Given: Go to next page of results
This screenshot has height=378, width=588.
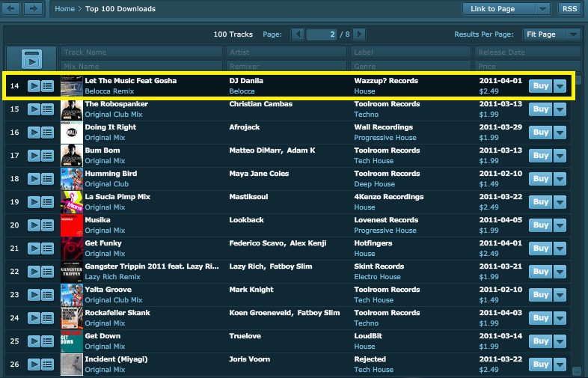Looking at the screenshot, I should 359,34.
